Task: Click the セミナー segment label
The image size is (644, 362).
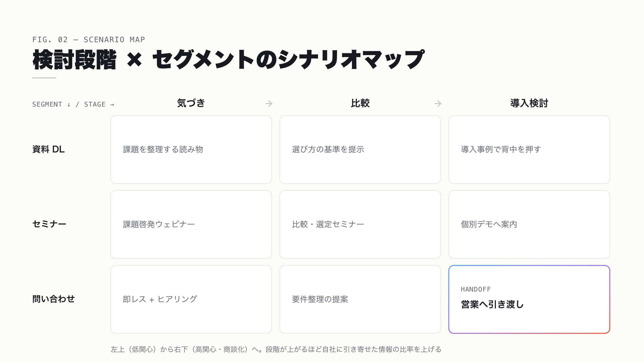Action: pos(49,224)
